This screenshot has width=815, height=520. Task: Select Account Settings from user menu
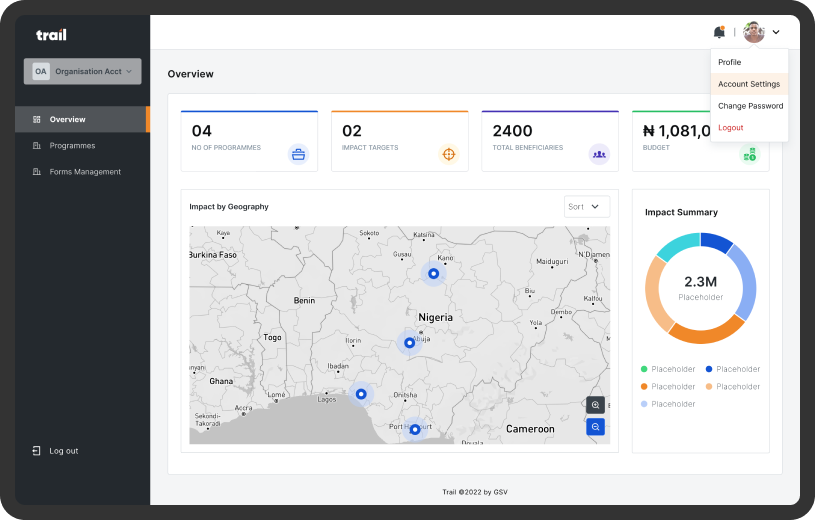(748, 84)
